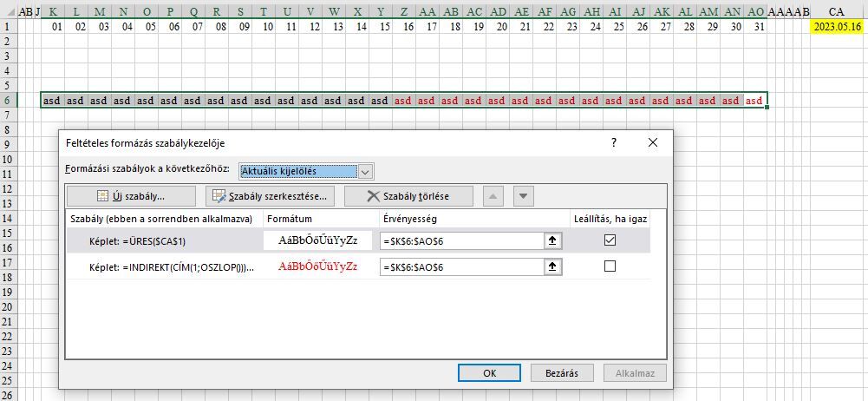The image size is (868, 401).
Task: Confirm the dialog with OK
Action: coord(489,372)
